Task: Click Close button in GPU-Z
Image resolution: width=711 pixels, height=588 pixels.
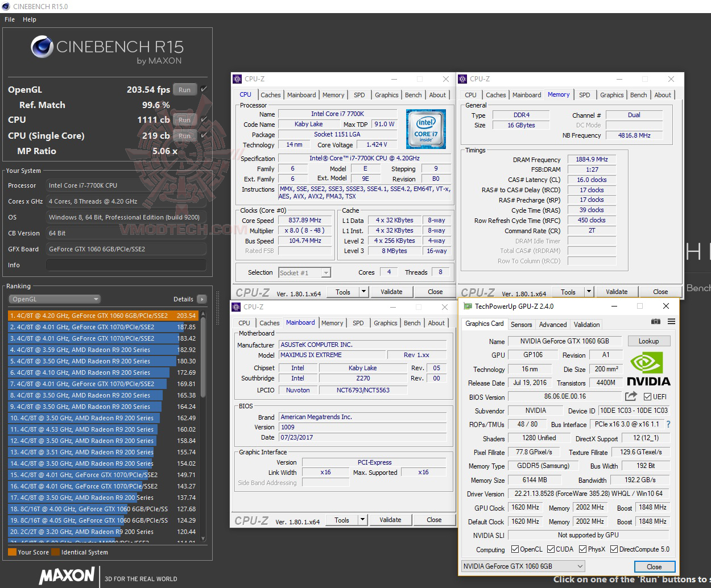Action: tap(654, 566)
